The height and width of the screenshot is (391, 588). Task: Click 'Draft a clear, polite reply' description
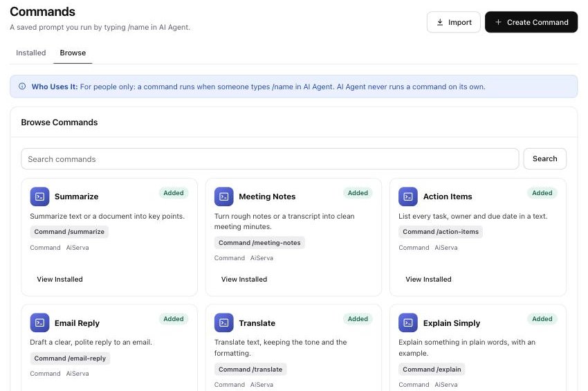[x=91, y=343]
